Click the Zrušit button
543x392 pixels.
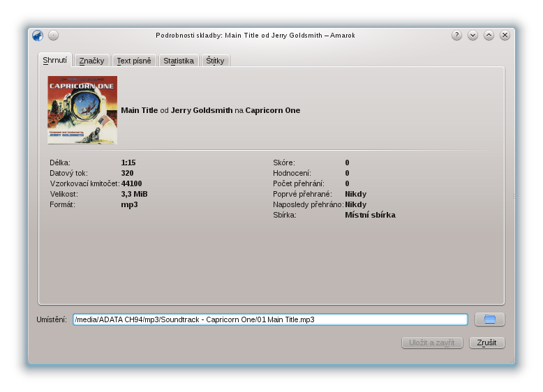[487, 342]
